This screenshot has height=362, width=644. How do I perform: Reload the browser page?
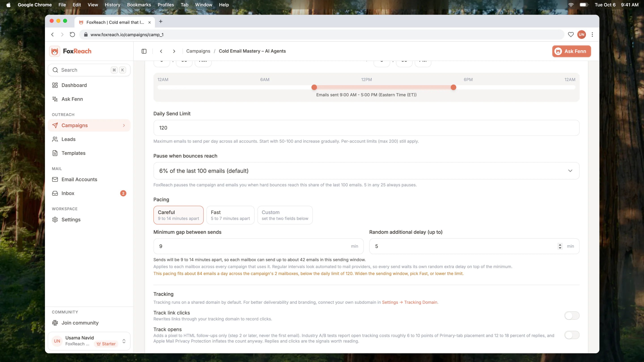(72, 34)
